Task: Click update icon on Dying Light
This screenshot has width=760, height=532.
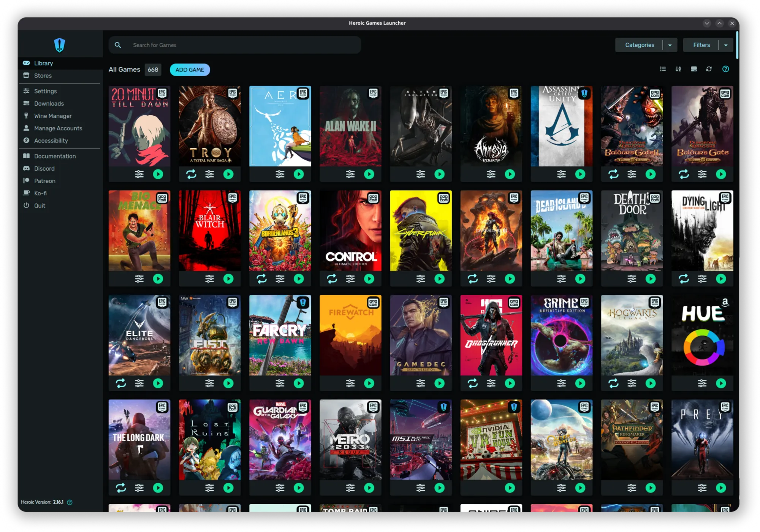Action: (684, 279)
